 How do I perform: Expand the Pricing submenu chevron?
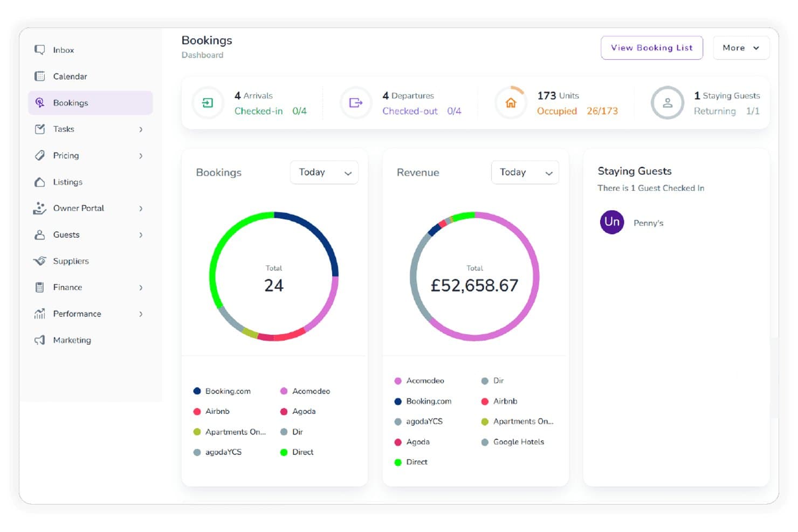coord(141,156)
